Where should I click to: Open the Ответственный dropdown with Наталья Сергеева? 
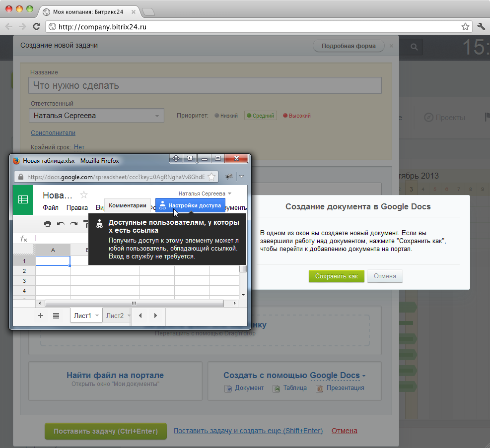[x=97, y=116]
